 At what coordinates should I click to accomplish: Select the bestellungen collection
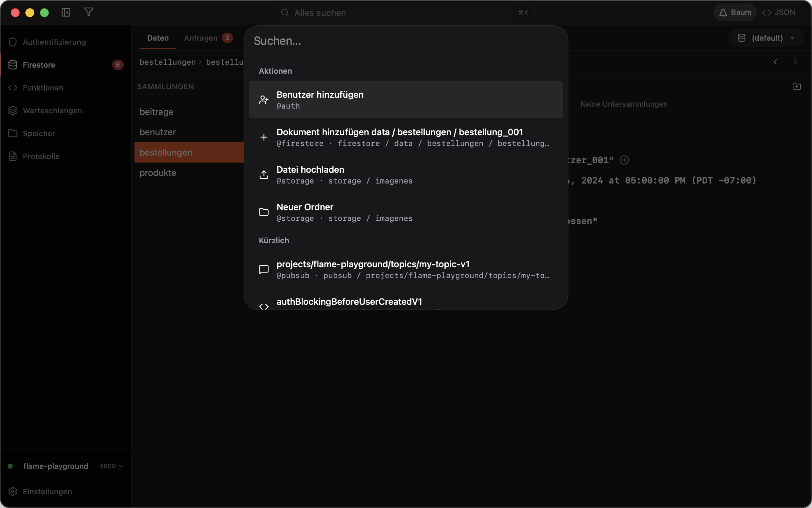click(189, 152)
